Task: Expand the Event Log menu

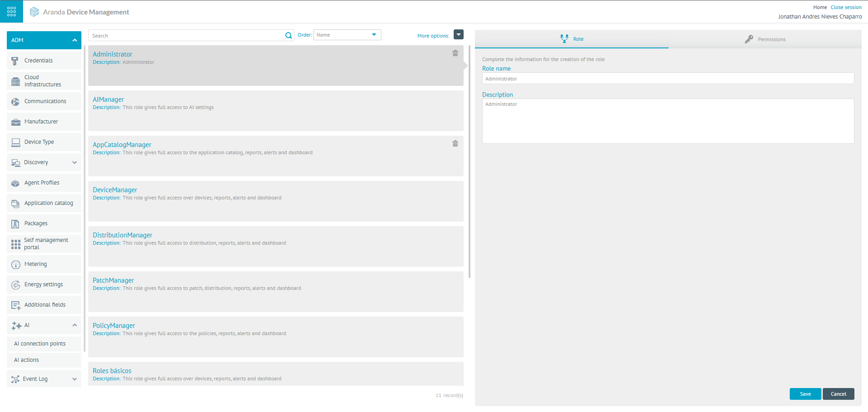Action: point(74,379)
